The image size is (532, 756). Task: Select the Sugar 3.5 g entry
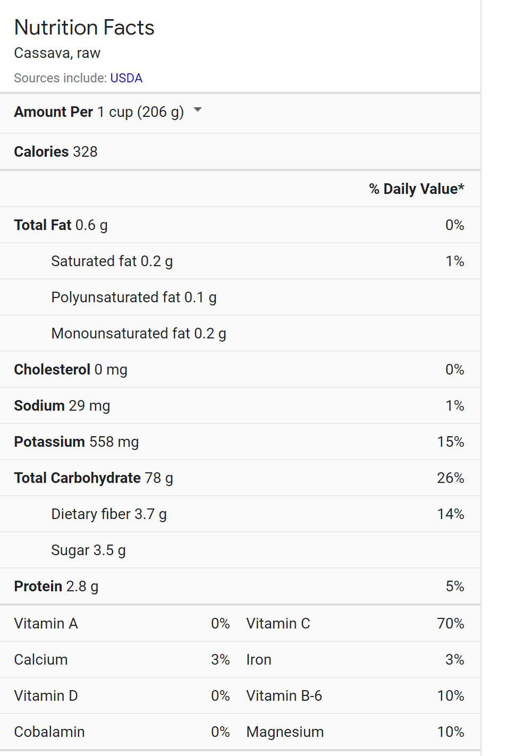[x=88, y=550]
